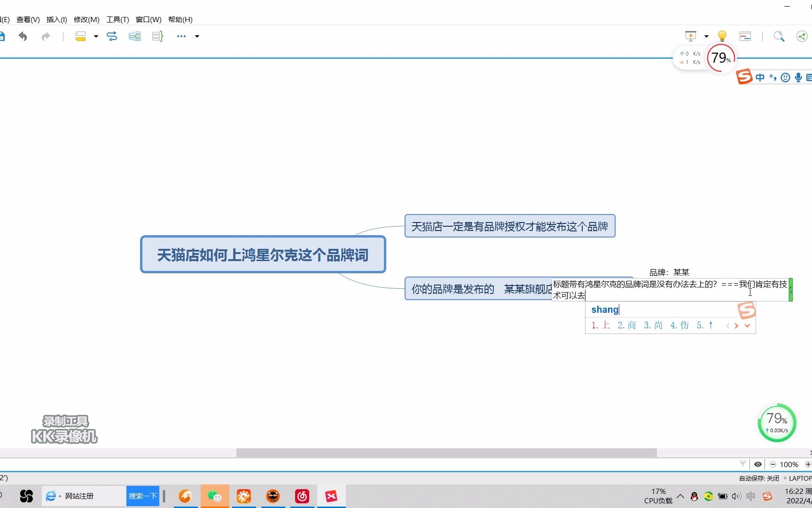The image size is (812, 508).
Task: Click the yellow insert topic icon
Action: pos(80,36)
